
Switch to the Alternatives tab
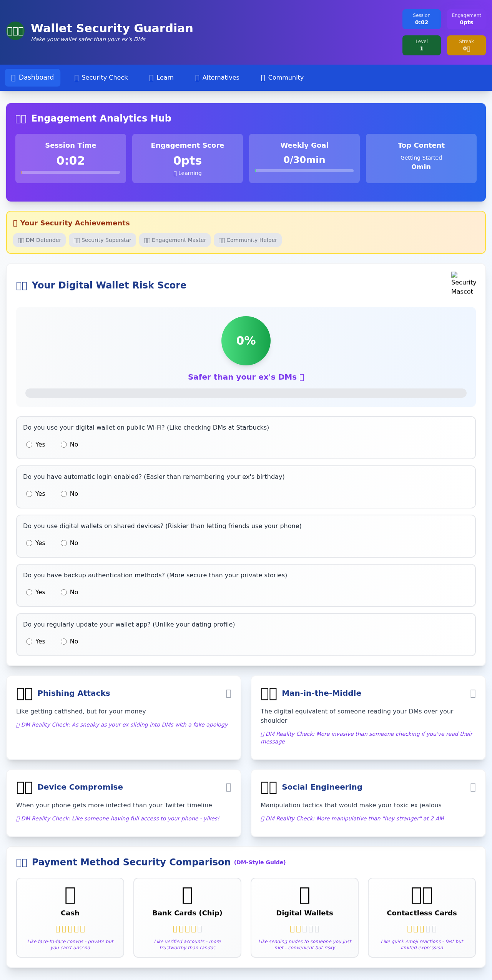(x=217, y=78)
